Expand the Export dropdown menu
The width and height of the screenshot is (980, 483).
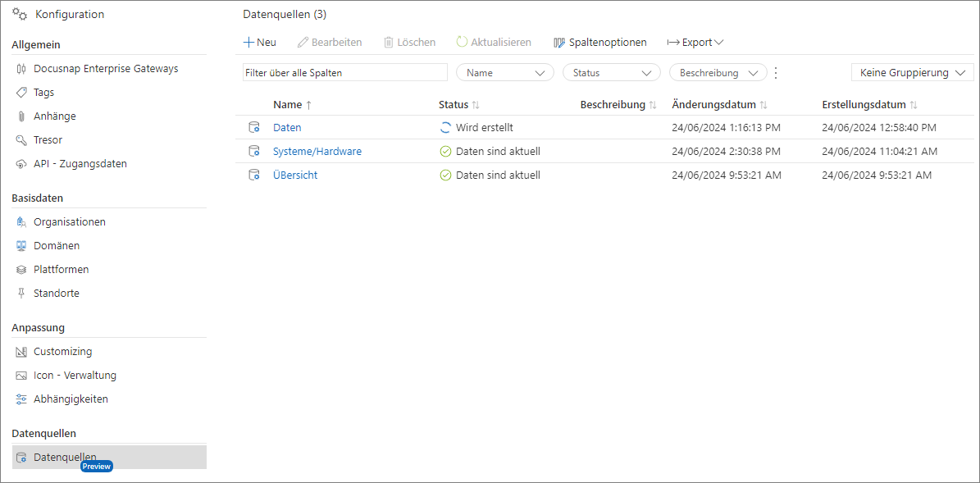(x=695, y=43)
